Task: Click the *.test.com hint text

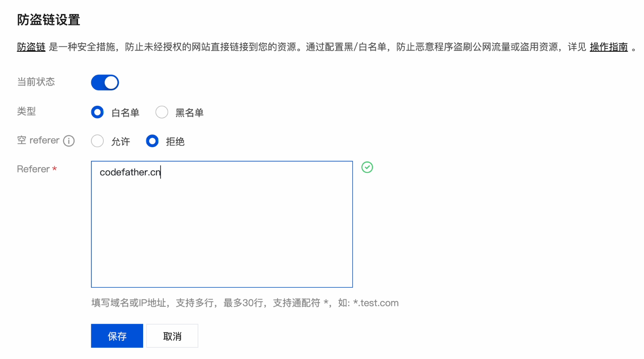Action: pos(376,303)
